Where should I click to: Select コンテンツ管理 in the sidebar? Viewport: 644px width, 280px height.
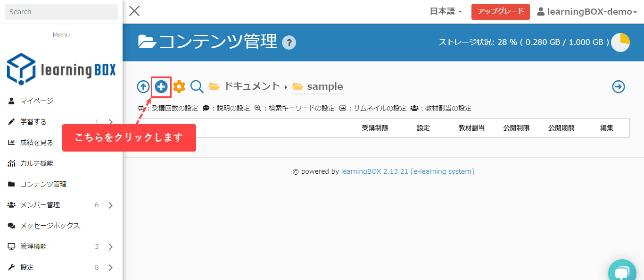pos(43,184)
